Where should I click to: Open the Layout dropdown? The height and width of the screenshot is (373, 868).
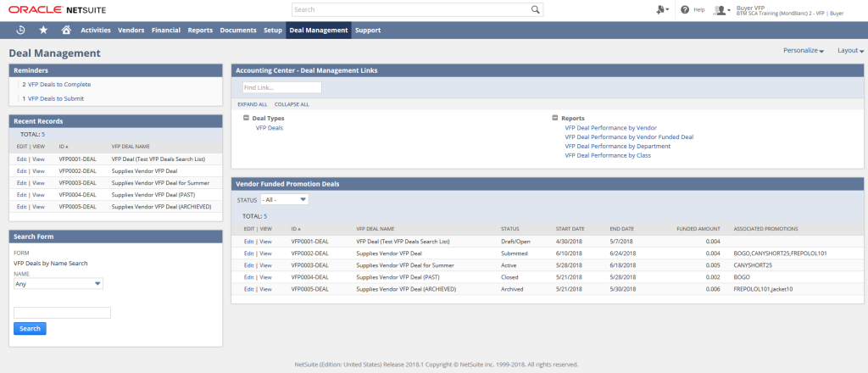[851, 50]
